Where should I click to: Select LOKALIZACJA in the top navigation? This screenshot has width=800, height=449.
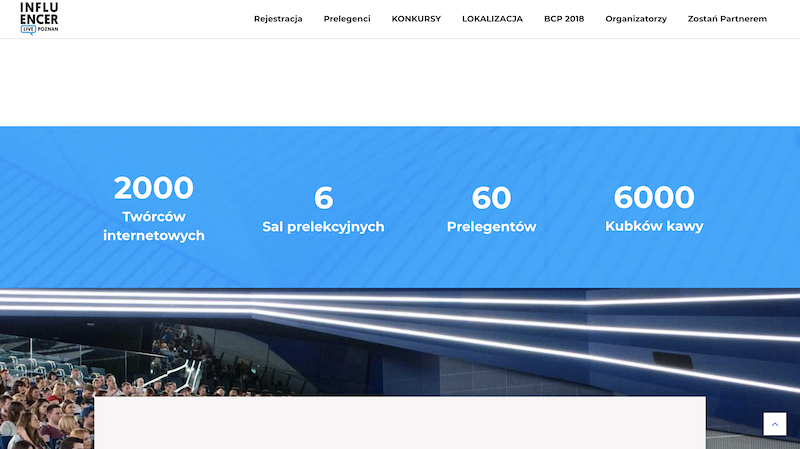pos(492,19)
